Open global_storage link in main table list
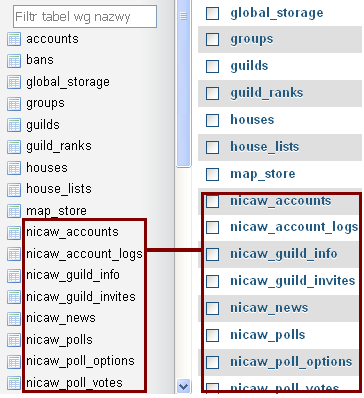 [277, 13]
